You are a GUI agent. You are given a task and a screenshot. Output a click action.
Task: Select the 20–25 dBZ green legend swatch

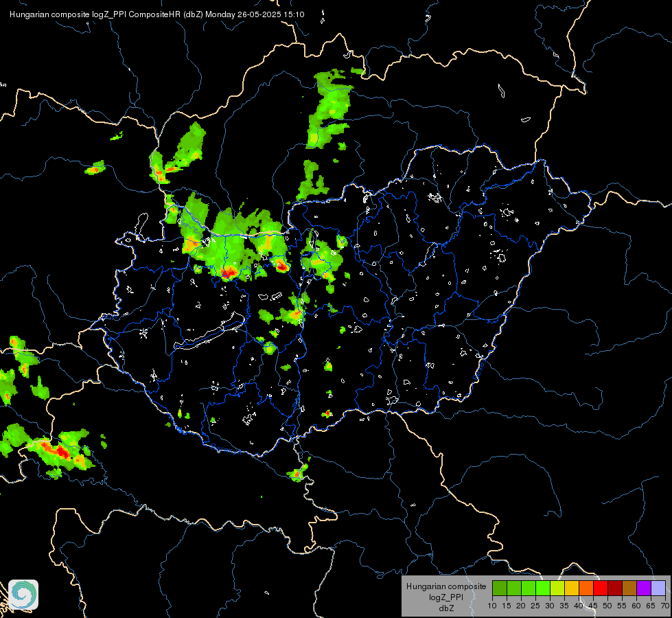[529, 588]
